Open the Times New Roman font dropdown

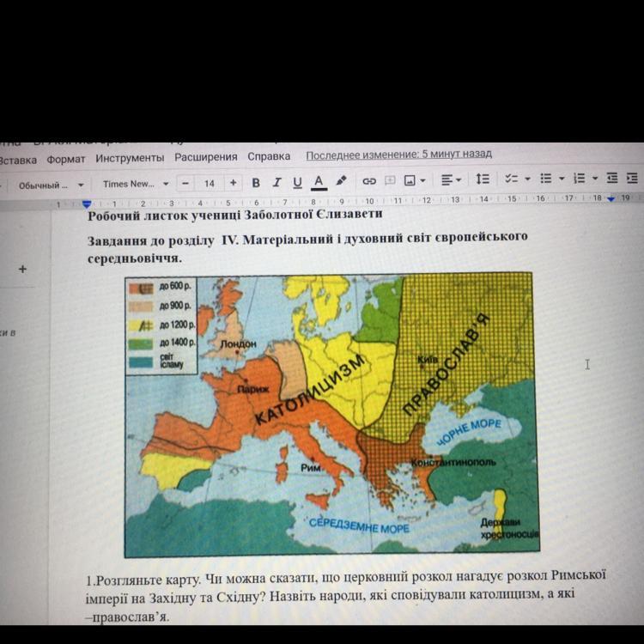[136, 184]
